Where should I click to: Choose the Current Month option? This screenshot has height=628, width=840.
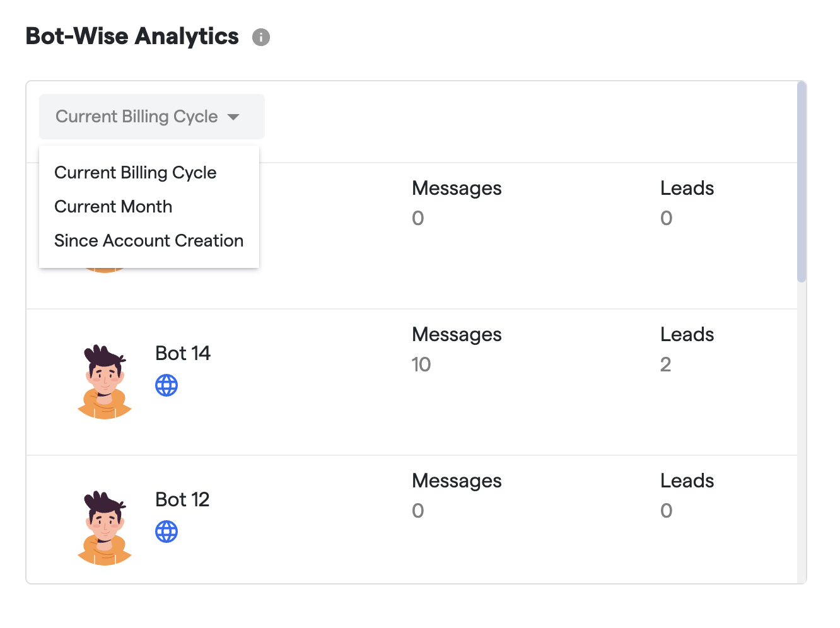click(x=114, y=207)
